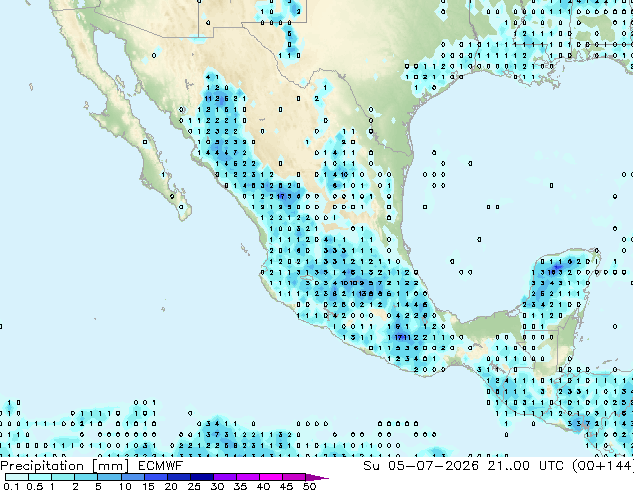
Task: Click the '40' legend scale label
Action: [263, 486]
